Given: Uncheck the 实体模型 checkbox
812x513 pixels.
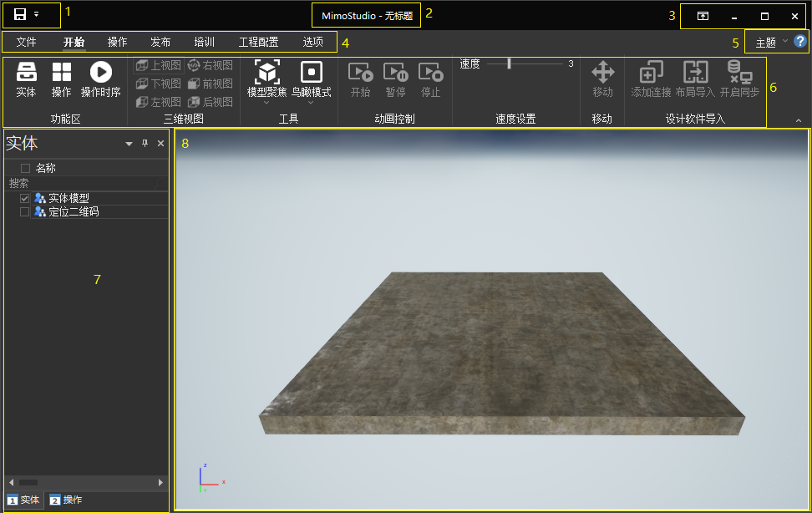Looking at the screenshot, I should (x=25, y=199).
